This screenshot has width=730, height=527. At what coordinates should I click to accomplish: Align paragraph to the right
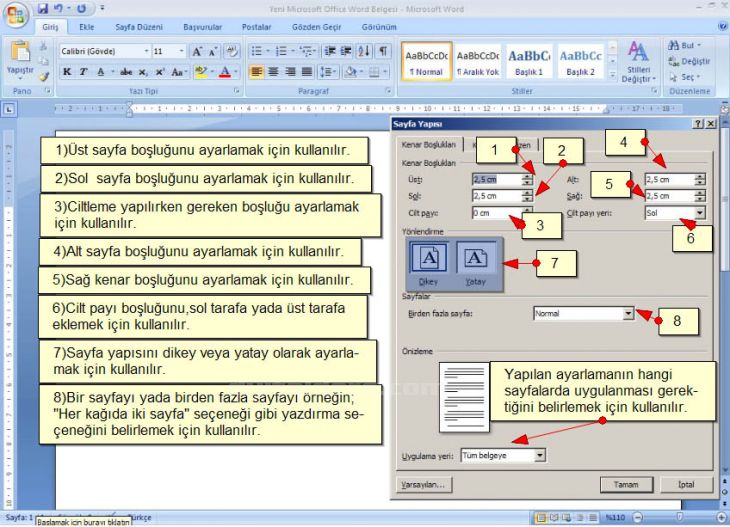pos(290,72)
